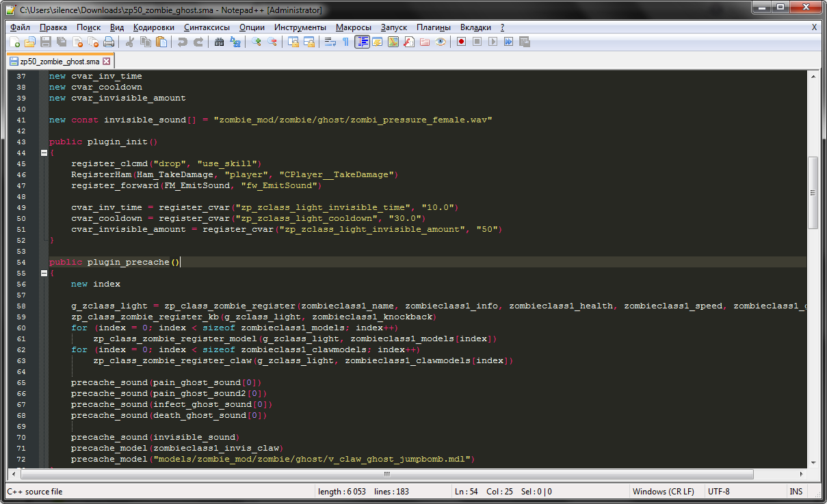Click horizontal scrollbar right arrow
The height and width of the screenshot is (504, 827).
point(802,474)
